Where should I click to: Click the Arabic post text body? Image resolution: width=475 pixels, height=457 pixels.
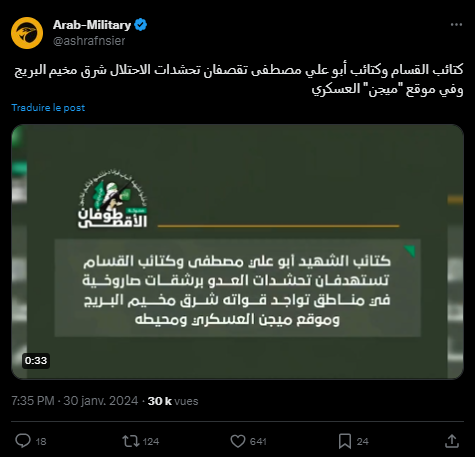tap(238, 80)
